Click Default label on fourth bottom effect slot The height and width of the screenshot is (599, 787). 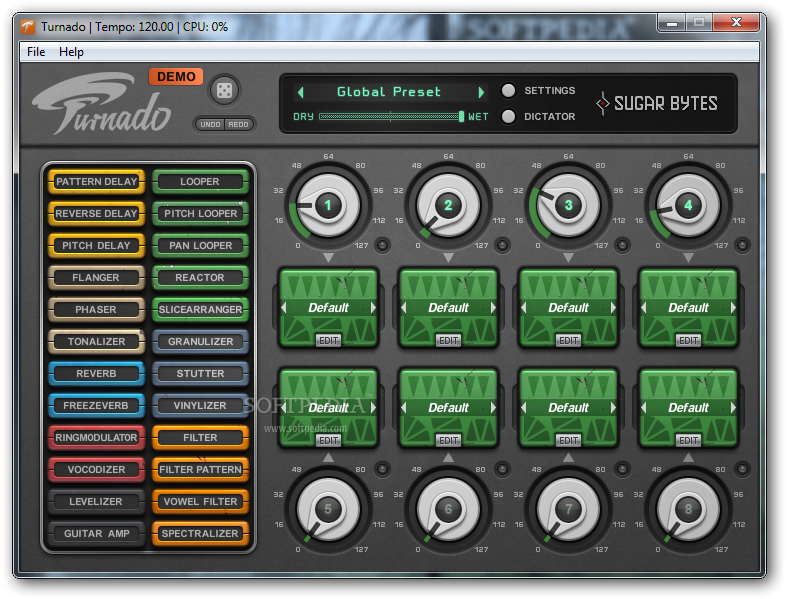(x=688, y=407)
